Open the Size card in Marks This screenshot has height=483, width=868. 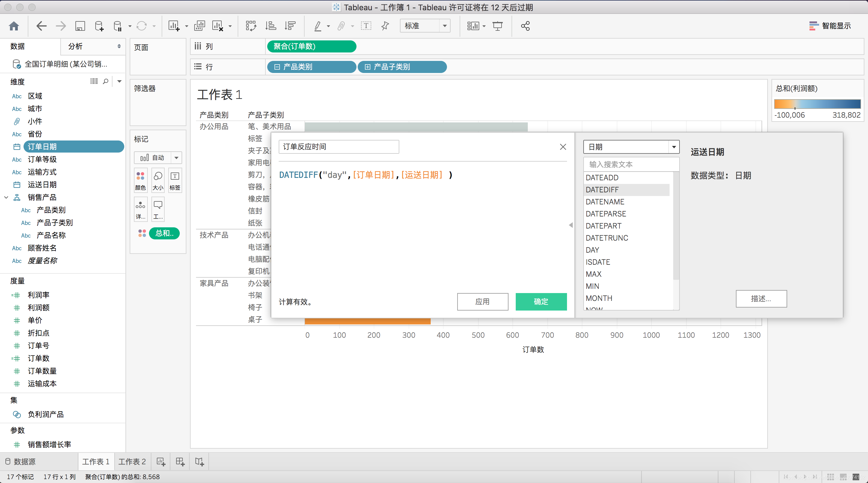[158, 180]
